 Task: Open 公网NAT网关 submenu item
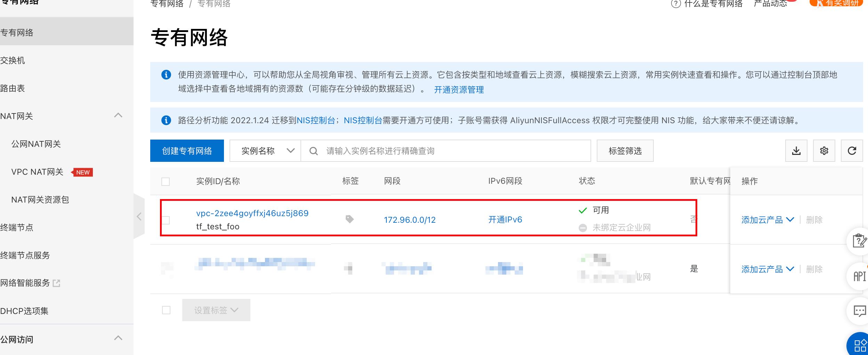click(x=36, y=144)
